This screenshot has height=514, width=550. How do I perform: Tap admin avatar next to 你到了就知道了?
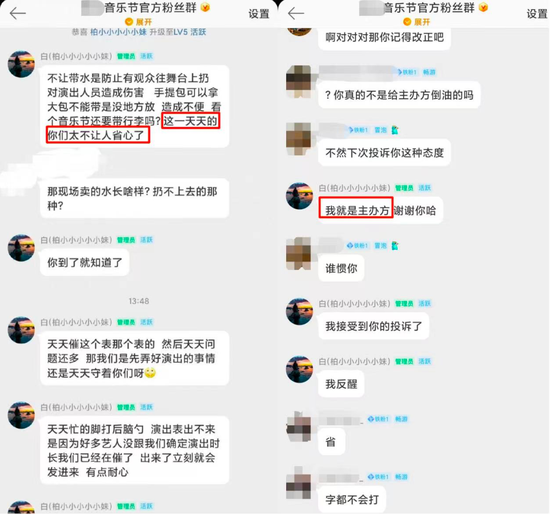[x=21, y=248]
